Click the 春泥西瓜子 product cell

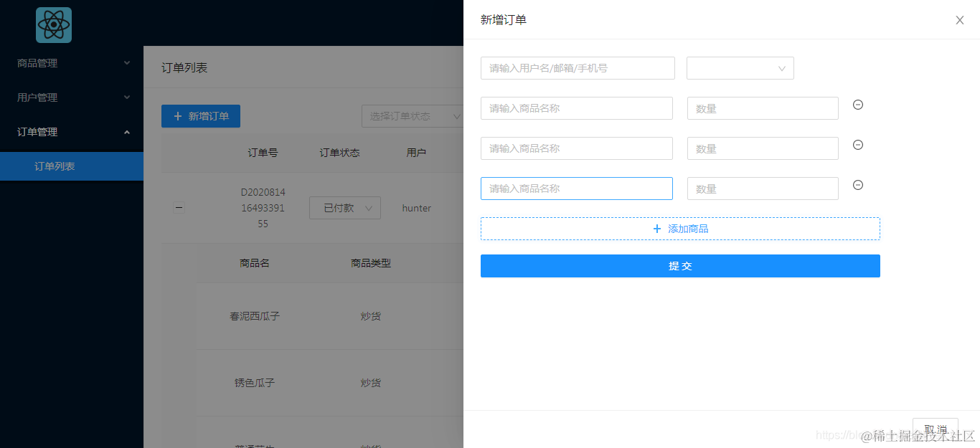255,316
